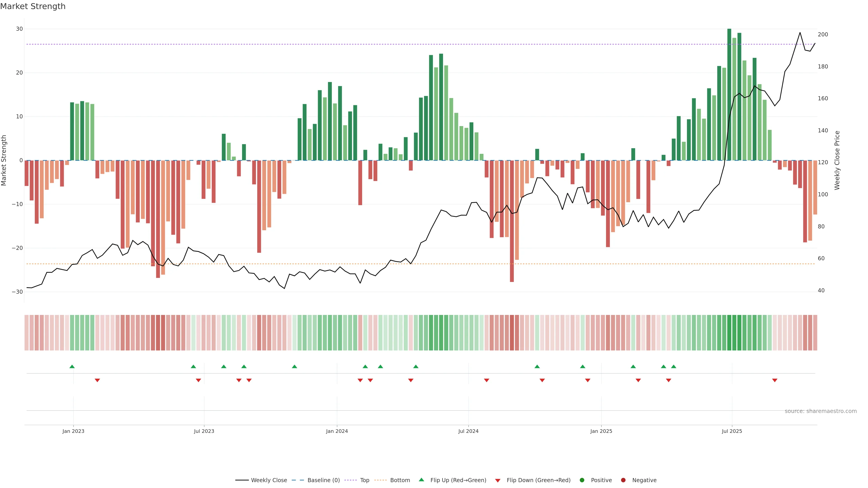Click the Jul 2025 axis label
The width and height of the screenshot is (868, 488).
pyautogui.click(x=731, y=431)
